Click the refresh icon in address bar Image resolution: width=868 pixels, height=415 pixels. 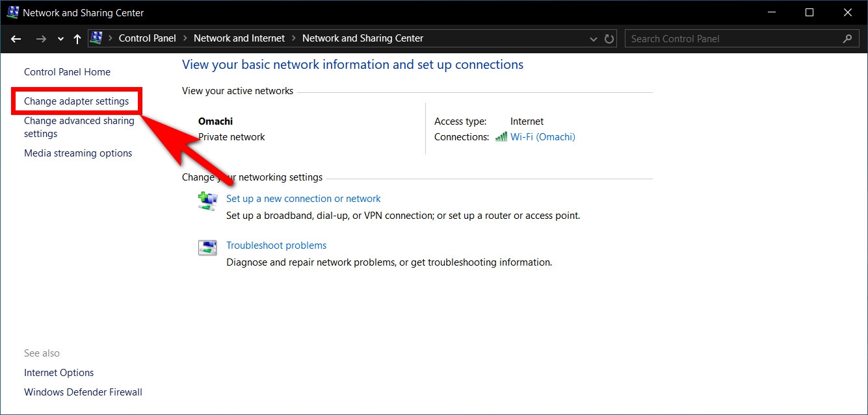[x=609, y=39]
